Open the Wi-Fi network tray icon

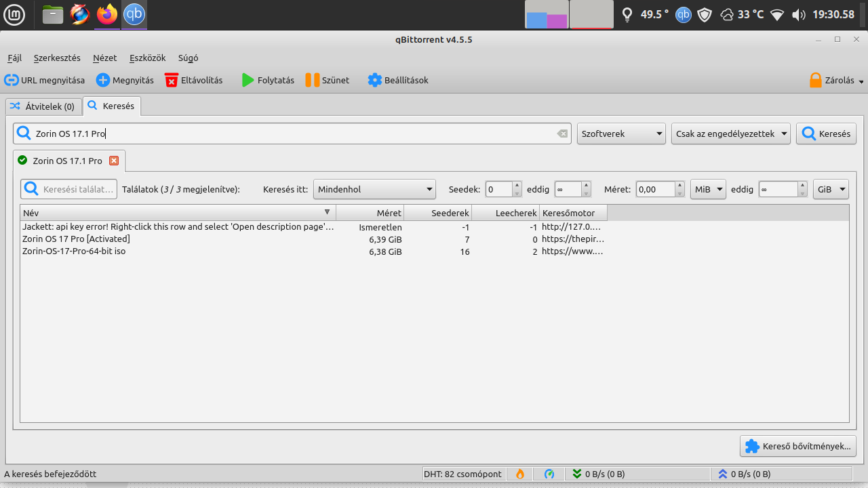click(x=777, y=14)
